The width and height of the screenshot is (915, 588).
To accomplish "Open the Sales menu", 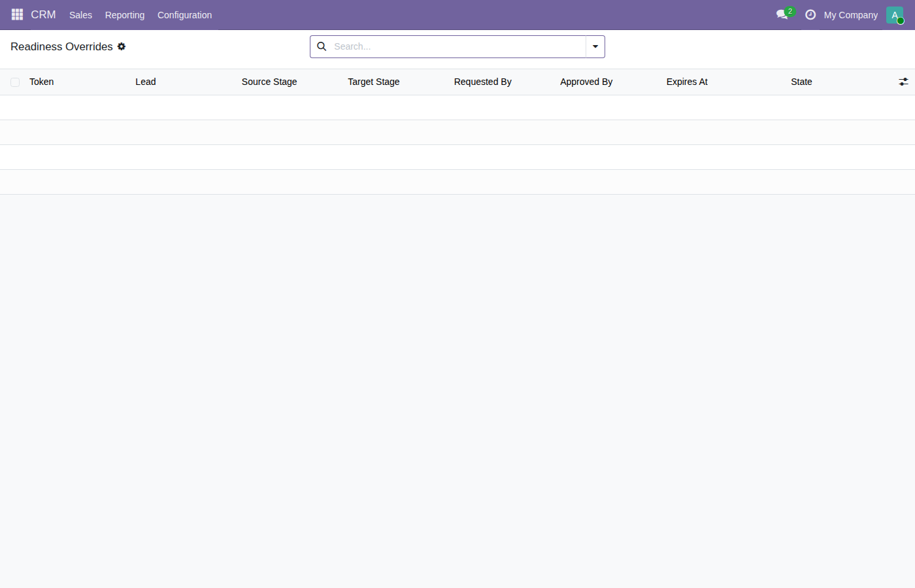I will coord(80,15).
